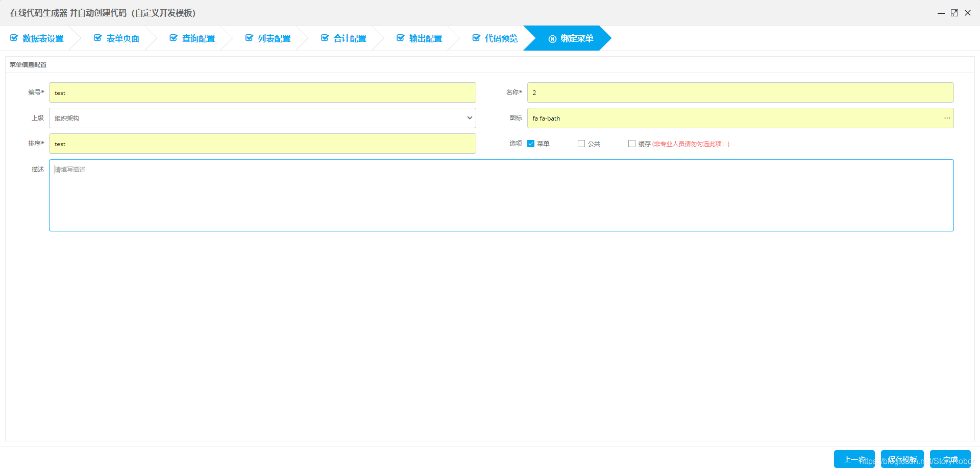The height and width of the screenshot is (471, 980).
Task: Uncheck the 菜单 checkbox
Action: click(x=531, y=144)
